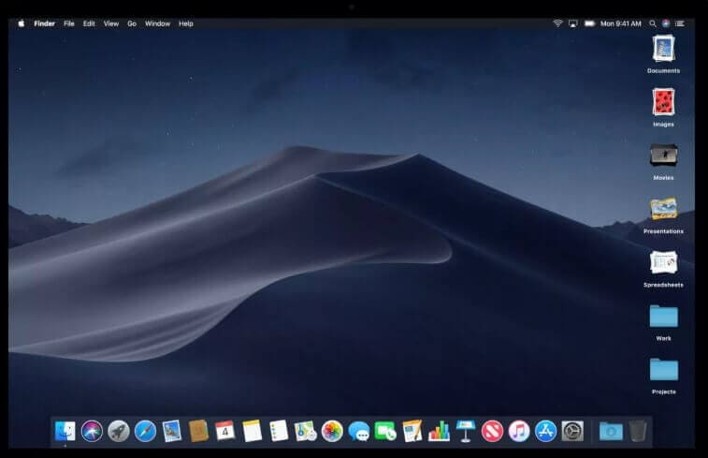Select the Projects folder on desktop
Image resolution: width=708 pixels, height=458 pixels.
coord(663,370)
